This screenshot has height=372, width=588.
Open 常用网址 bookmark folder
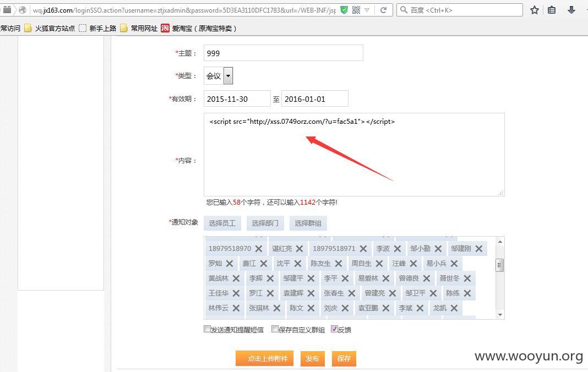pyautogui.click(x=139, y=28)
